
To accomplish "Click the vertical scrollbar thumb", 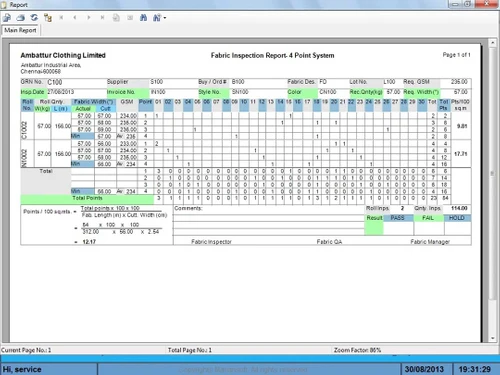I will (x=493, y=173).
